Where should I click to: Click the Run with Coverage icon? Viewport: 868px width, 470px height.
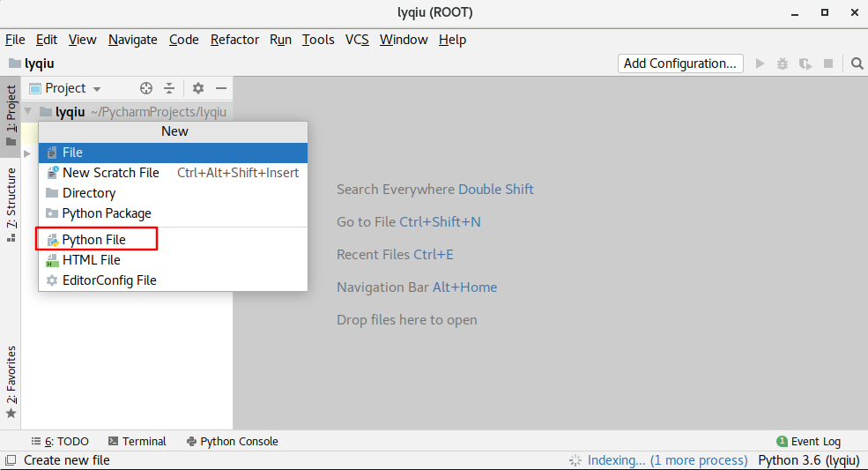click(x=805, y=63)
